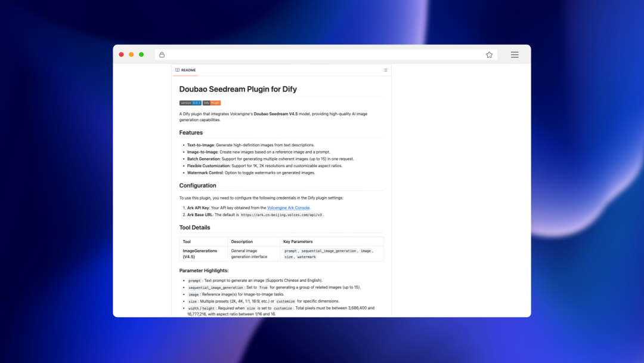Open the README outline list icon
The width and height of the screenshot is (644, 363).
[385, 70]
